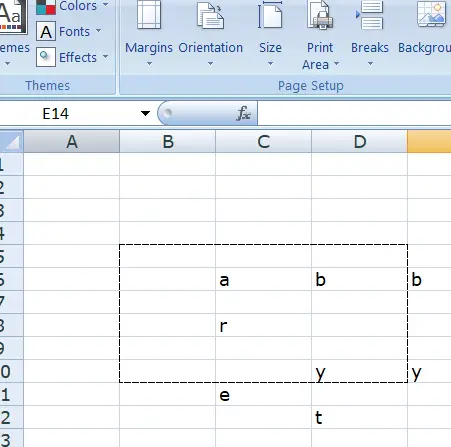Open the Margins dropdown icon
The image size is (451, 447).
(149, 15)
